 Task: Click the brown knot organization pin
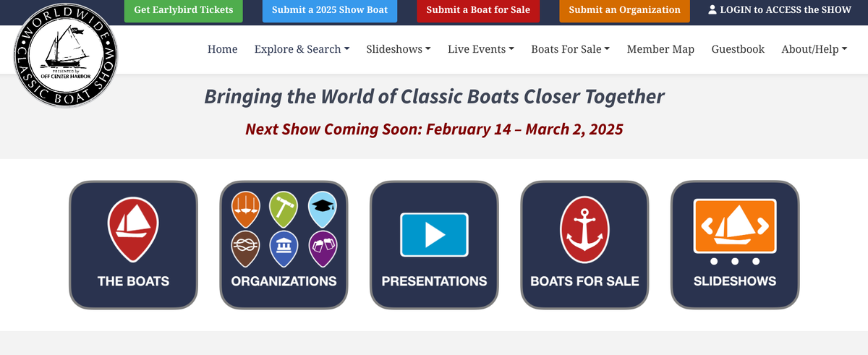[x=245, y=249]
